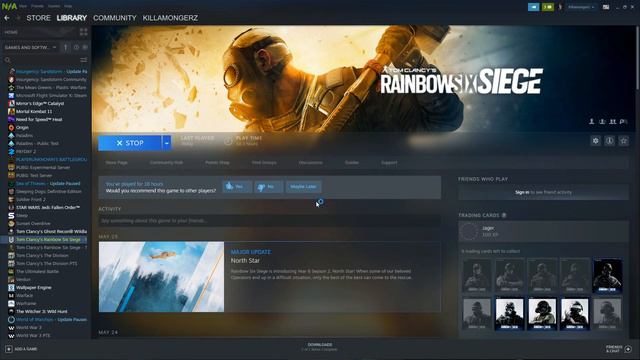Open the Guides link
The width and height of the screenshot is (640, 360).
(352, 162)
